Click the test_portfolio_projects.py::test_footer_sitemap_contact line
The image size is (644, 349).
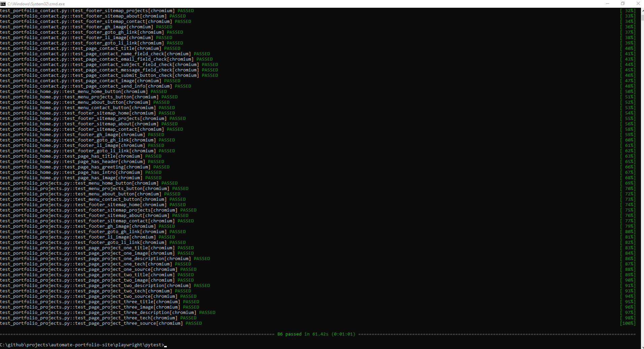pyautogui.click(x=97, y=221)
